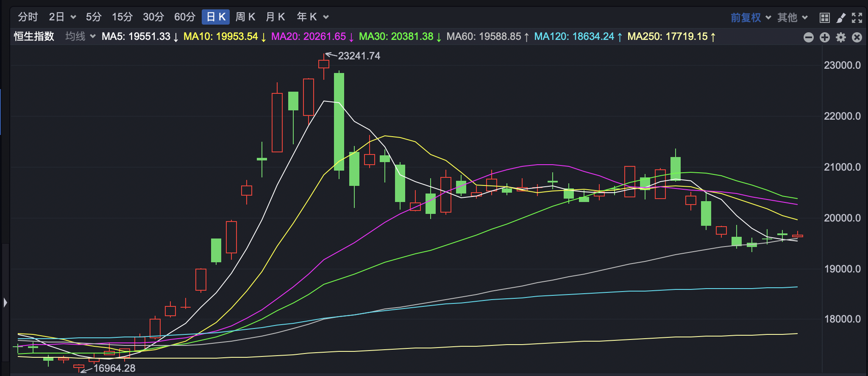Open moving average settings gear
This screenshot has height=376, width=868.
(x=841, y=37)
